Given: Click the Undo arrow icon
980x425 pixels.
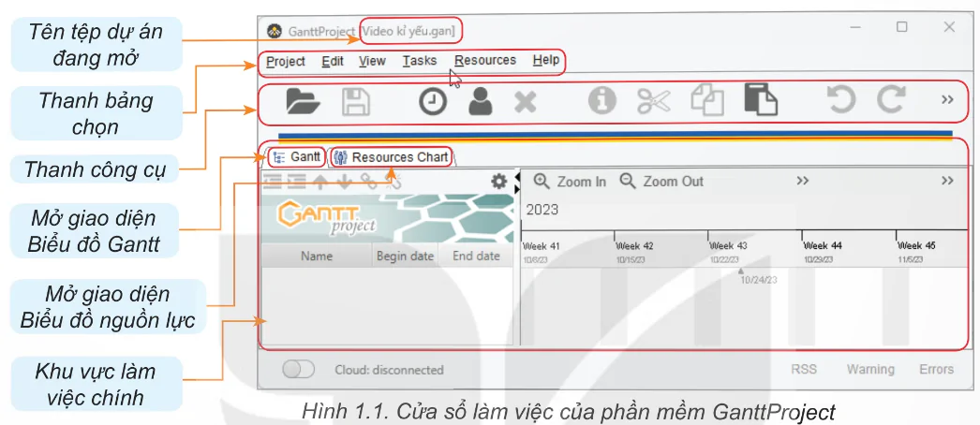Looking at the screenshot, I should 840,100.
